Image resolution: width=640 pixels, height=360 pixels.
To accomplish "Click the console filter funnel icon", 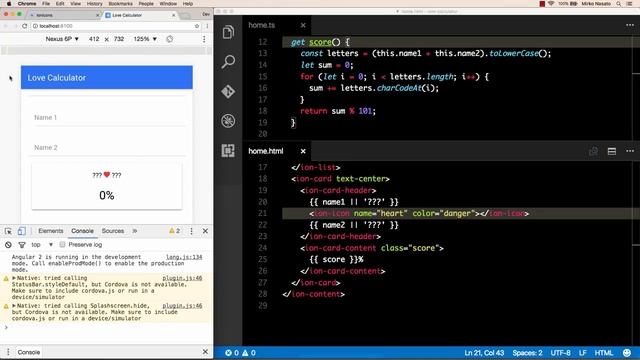I will [22, 245].
